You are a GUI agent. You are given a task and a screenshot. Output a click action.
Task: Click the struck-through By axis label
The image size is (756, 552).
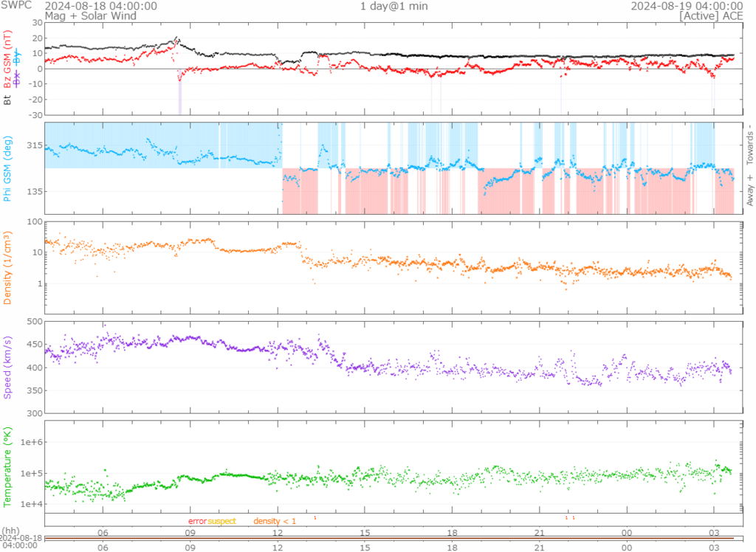(17, 57)
